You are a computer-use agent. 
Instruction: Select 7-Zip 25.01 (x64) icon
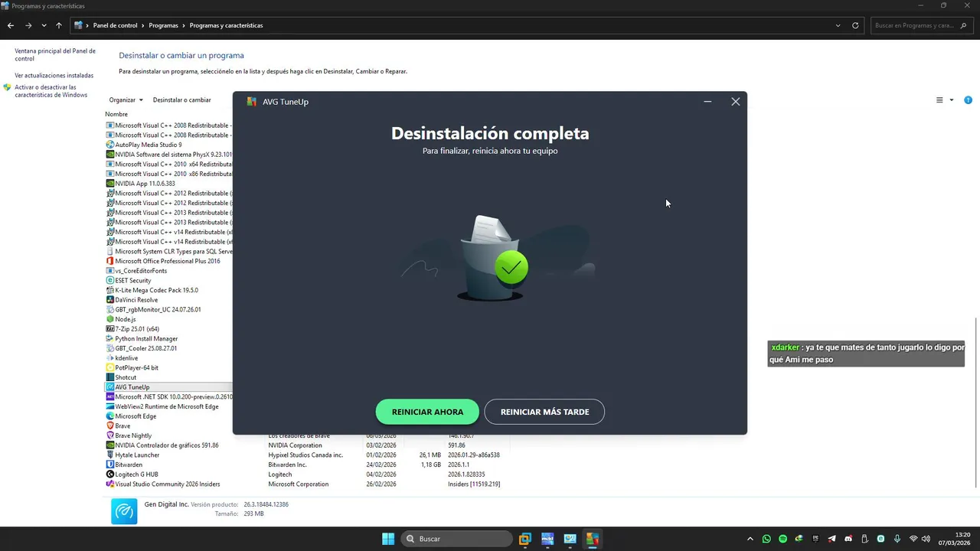pos(109,329)
